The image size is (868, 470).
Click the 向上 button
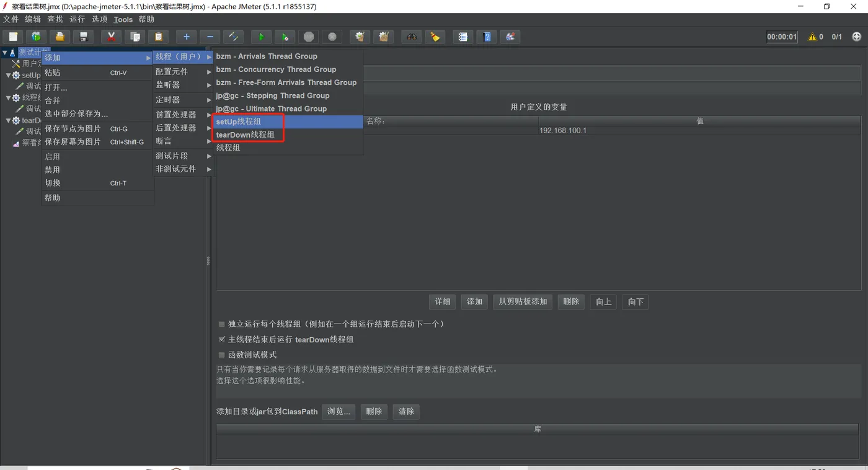point(603,302)
